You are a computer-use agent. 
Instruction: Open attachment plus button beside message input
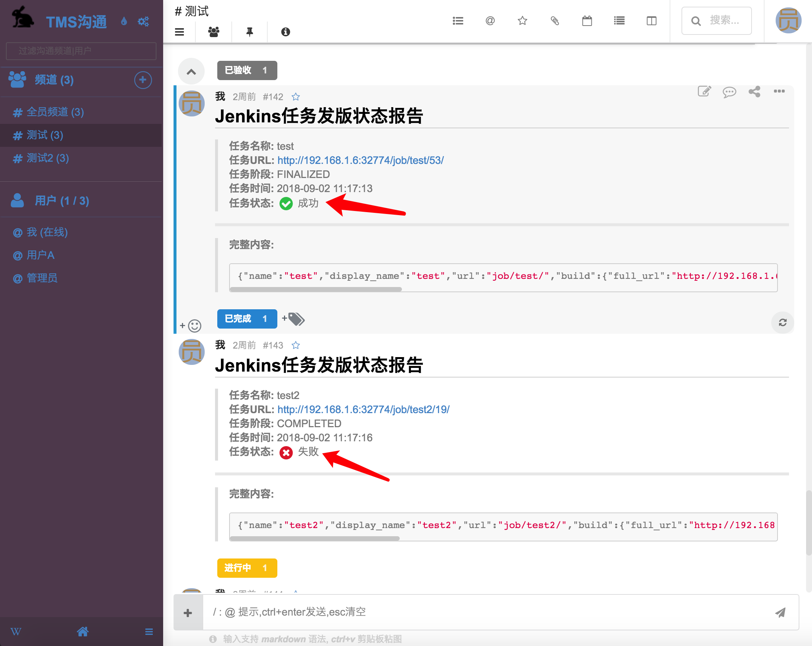188,613
